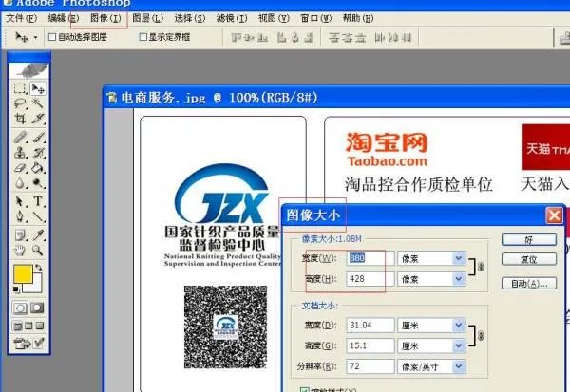Open the 视图(V) menu
This screenshot has height=392, width=570.
[274, 18]
